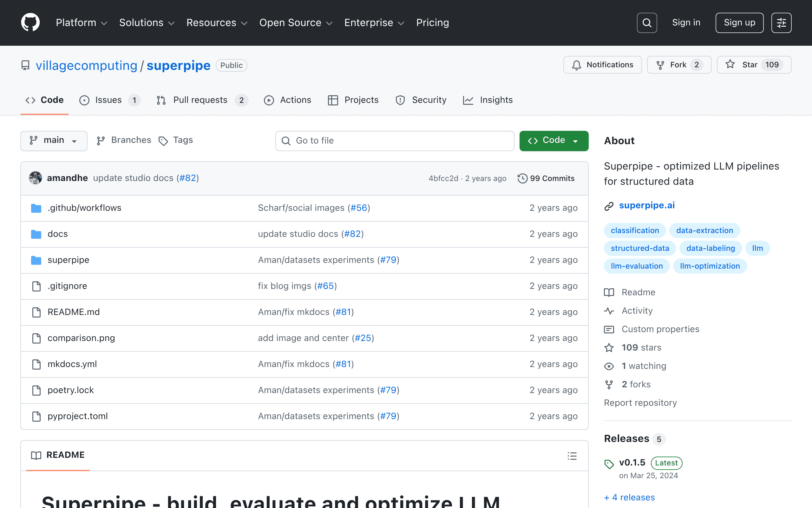Click the history clock icon beside 99 Commits
Screen dimensions: 812x508
pos(522,178)
